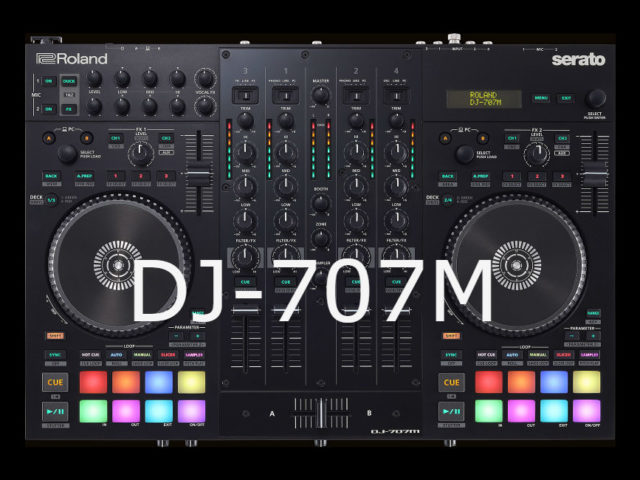Toggle SYNC on the left deck
This screenshot has height=480, width=640.
coord(55,355)
